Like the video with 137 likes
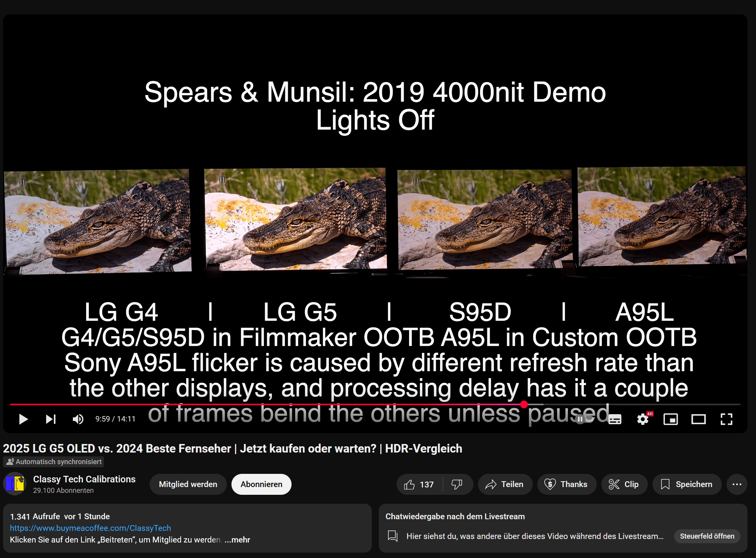The width and height of the screenshot is (756, 558). tap(419, 484)
